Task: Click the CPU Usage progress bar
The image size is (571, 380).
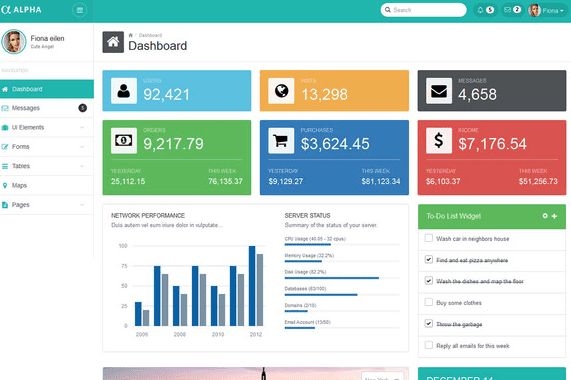Action: click(x=342, y=245)
